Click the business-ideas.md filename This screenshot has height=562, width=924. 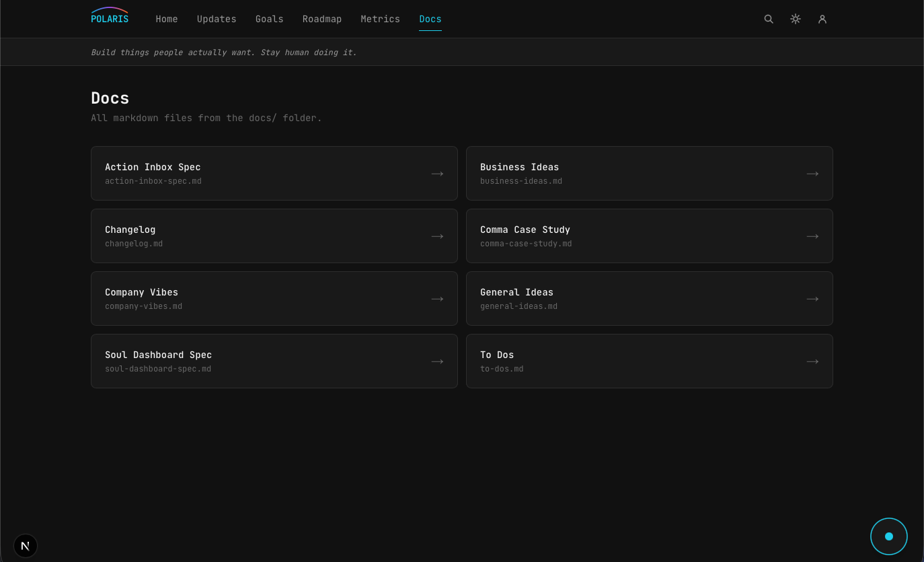tap(521, 181)
